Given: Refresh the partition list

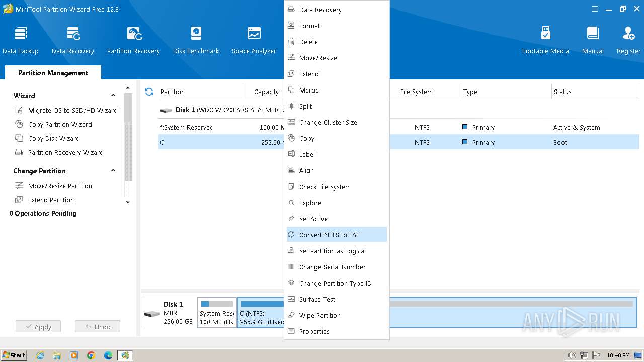Looking at the screenshot, I should point(149,92).
